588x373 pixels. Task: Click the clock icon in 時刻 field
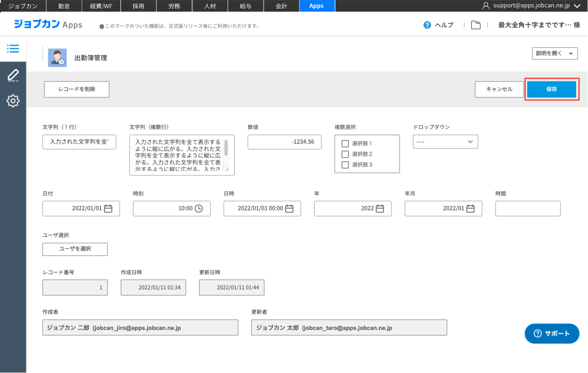click(199, 209)
